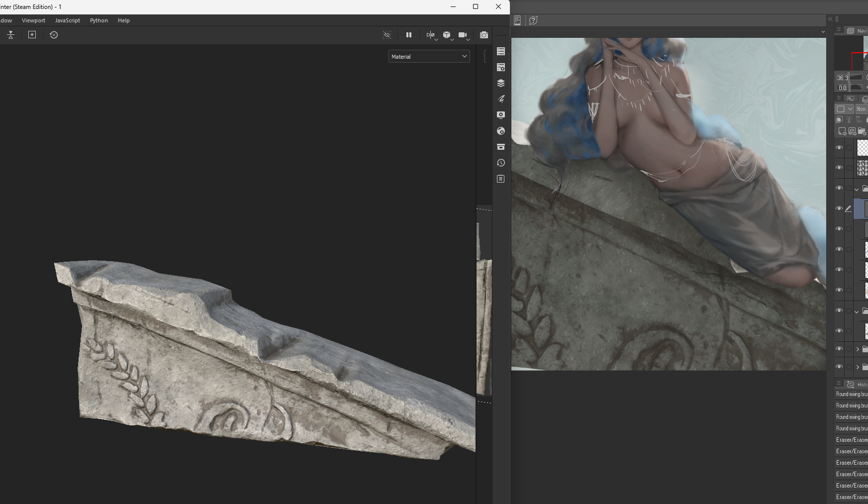Open the Display Settings panel

click(501, 115)
